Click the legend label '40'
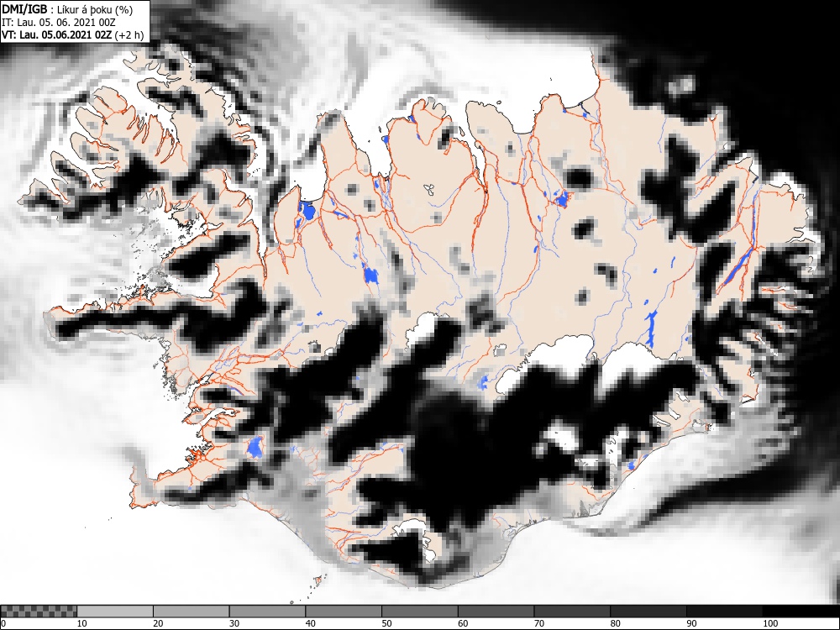 click(x=310, y=623)
